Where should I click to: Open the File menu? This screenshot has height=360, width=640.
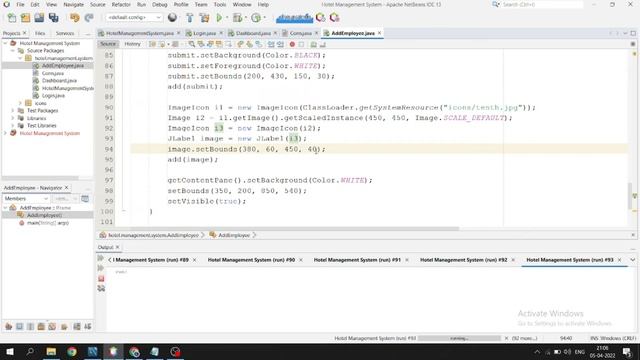click(20, 4)
